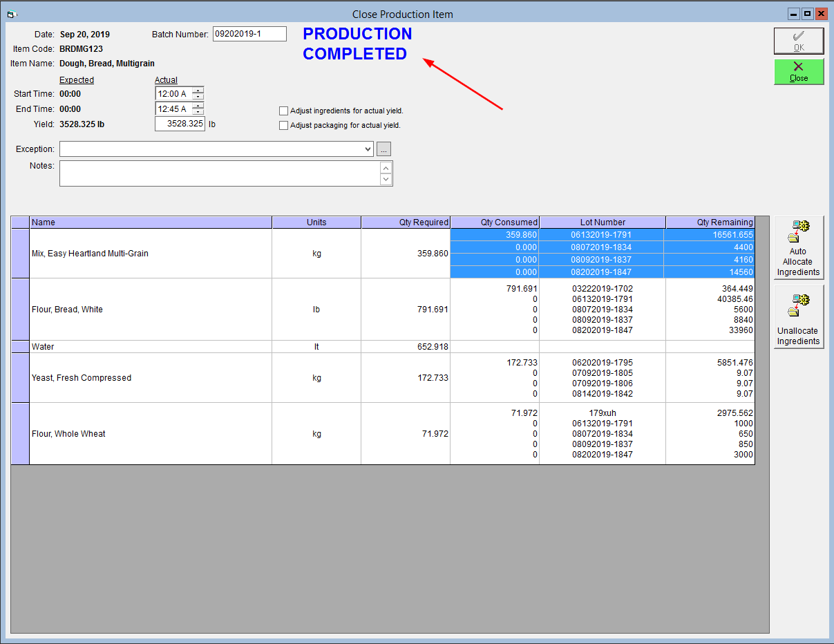Increase the actual Start Time spinner

click(198, 90)
